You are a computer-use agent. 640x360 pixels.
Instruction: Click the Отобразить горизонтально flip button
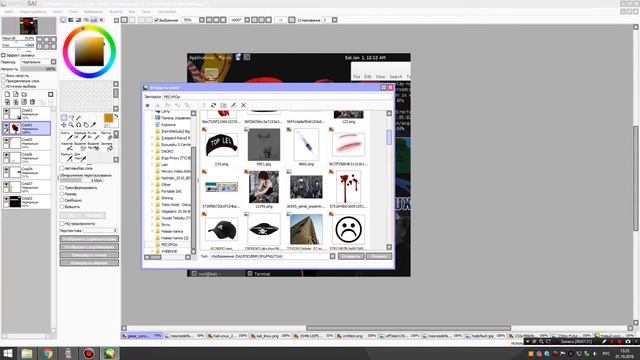pos(89,239)
